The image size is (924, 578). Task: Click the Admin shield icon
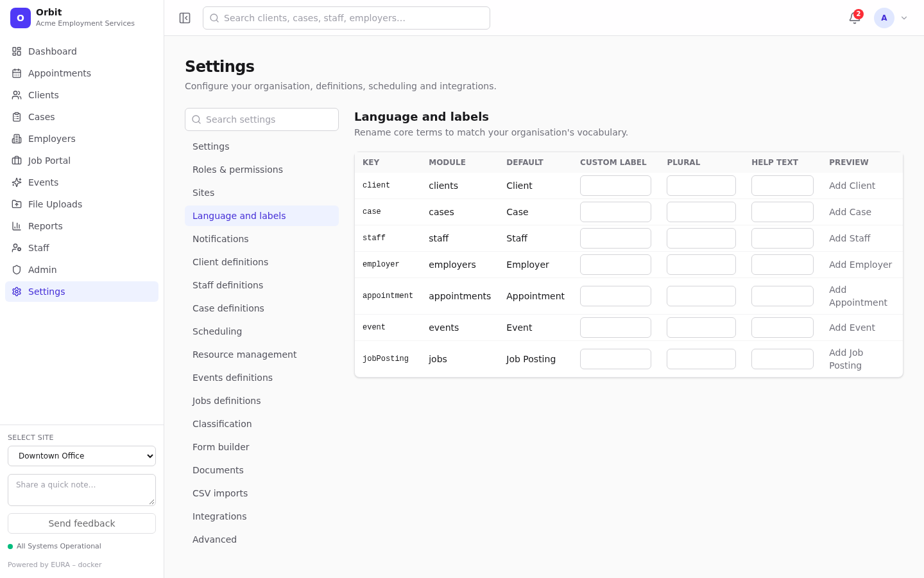[17, 270]
